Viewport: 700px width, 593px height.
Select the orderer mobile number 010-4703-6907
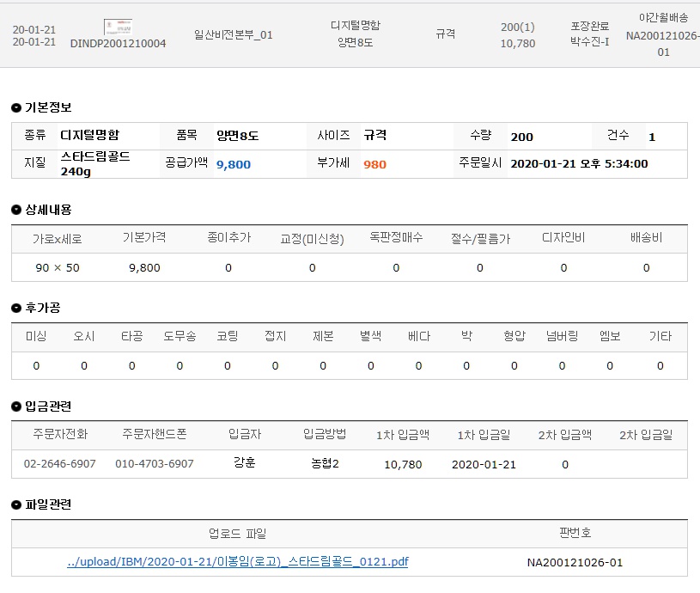point(155,464)
